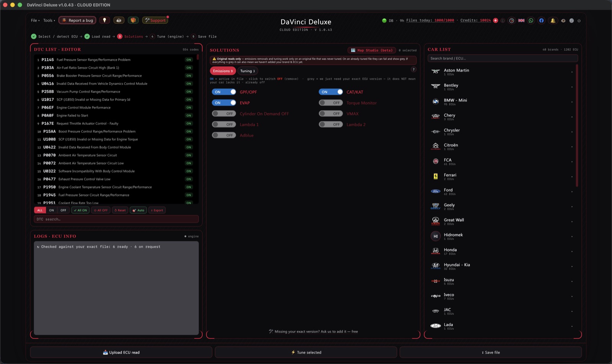Screen dimensions: 612x364
Task: Click the Tune selected button
Action: pyautogui.click(x=306, y=352)
